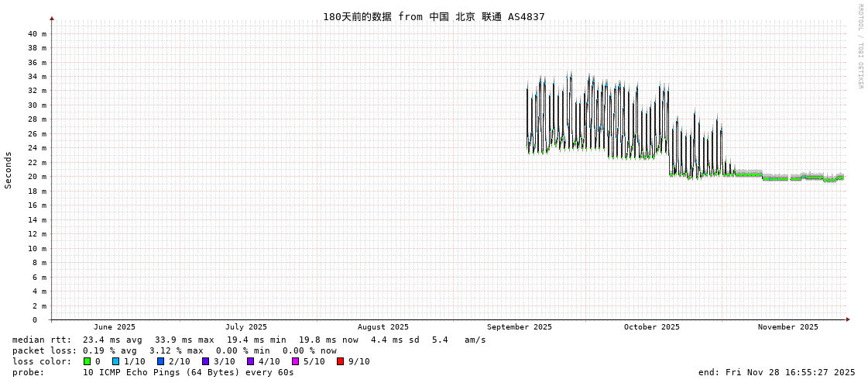
Task: Click the August 2025 x-axis label
Action: 383,327
